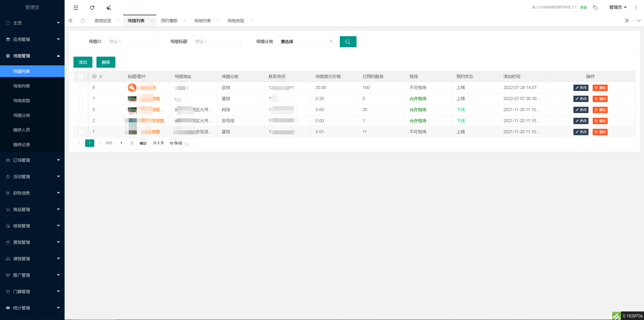Image resolution: width=644 pixels, height=320 pixels.
Task: Click the 场馆标题 input field
Action: (216, 42)
